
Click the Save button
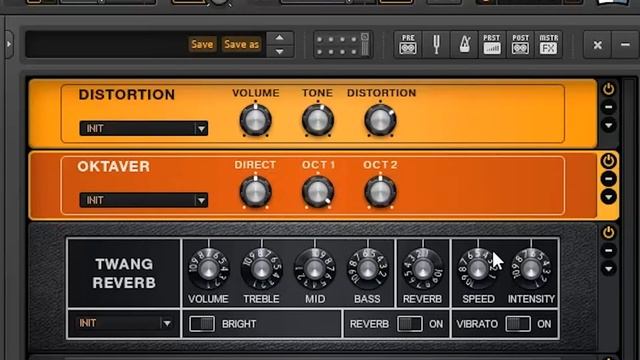(x=202, y=44)
